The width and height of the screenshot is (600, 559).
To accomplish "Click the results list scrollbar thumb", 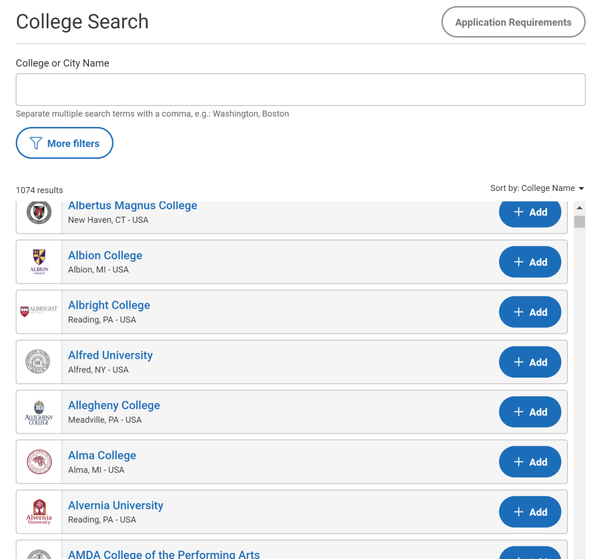I will point(580,222).
